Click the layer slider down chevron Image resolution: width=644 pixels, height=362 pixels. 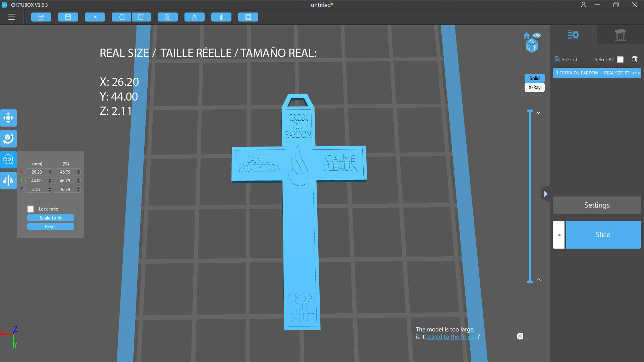click(539, 113)
